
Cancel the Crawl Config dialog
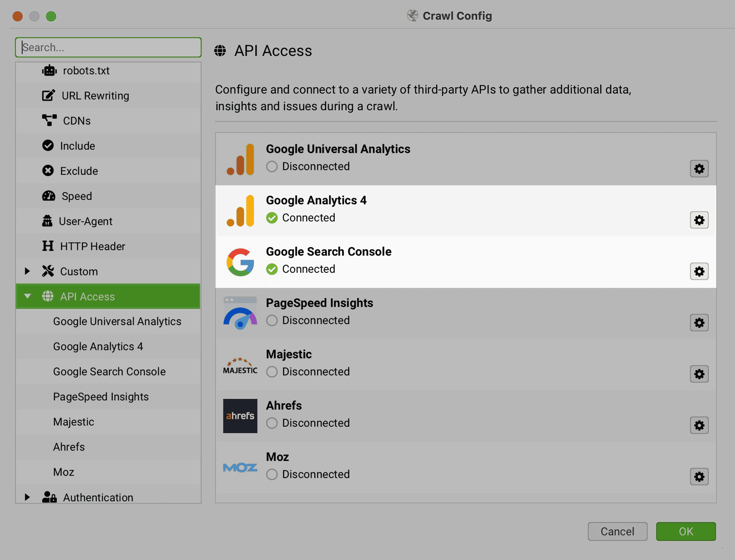pyautogui.click(x=617, y=531)
